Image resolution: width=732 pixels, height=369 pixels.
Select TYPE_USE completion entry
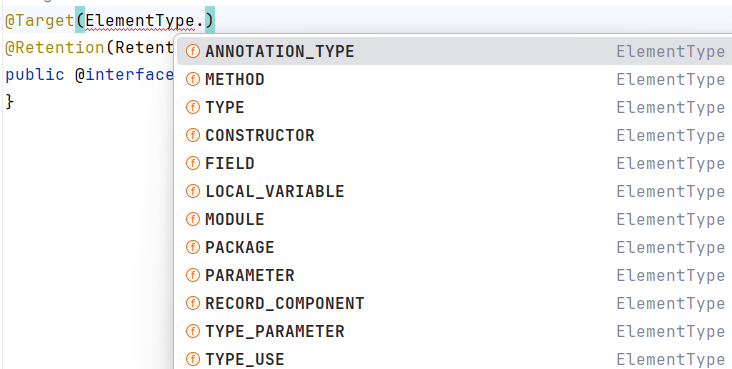[x=454, y=359]
